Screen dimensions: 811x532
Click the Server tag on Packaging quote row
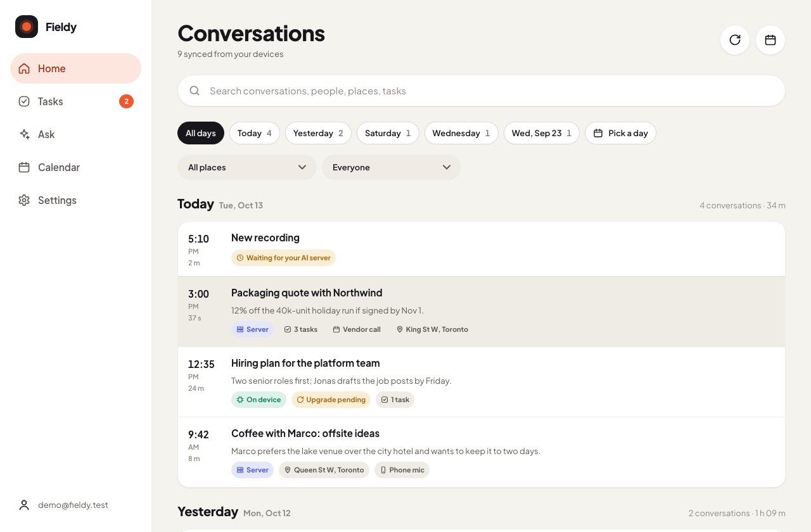coord(252,329)
